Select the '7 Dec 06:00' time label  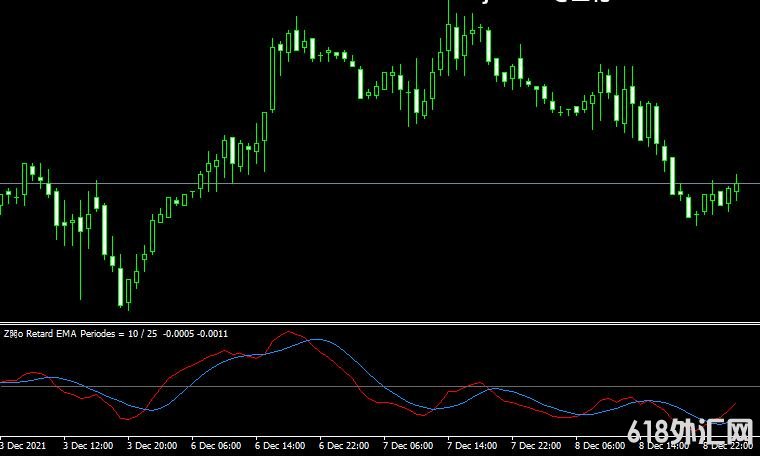point(407,445)
